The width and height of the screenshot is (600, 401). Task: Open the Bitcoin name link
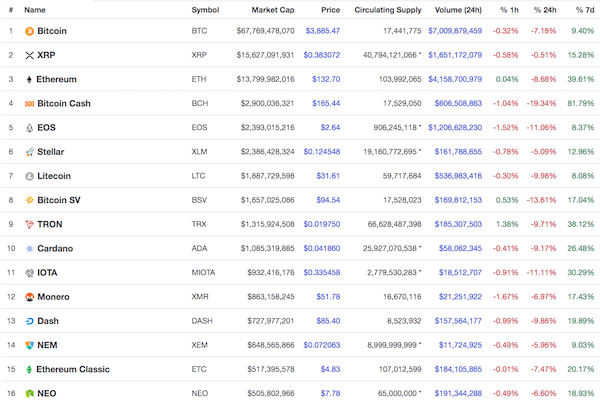(x=52, y=31)
